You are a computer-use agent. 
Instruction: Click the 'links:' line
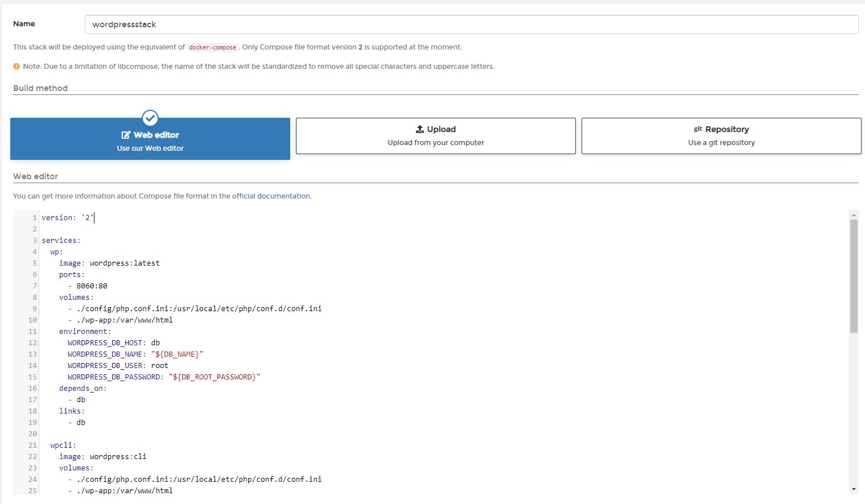[72, 411]
